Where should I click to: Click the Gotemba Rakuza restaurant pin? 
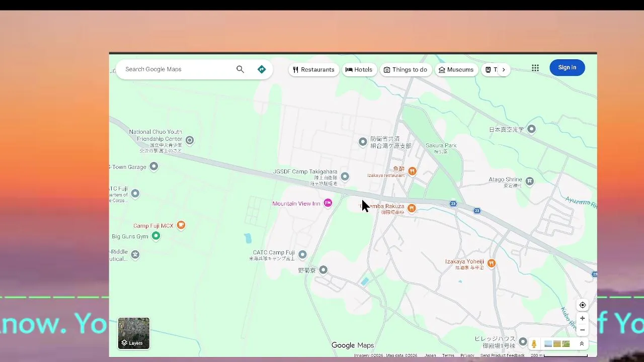(x=412, y=208)
